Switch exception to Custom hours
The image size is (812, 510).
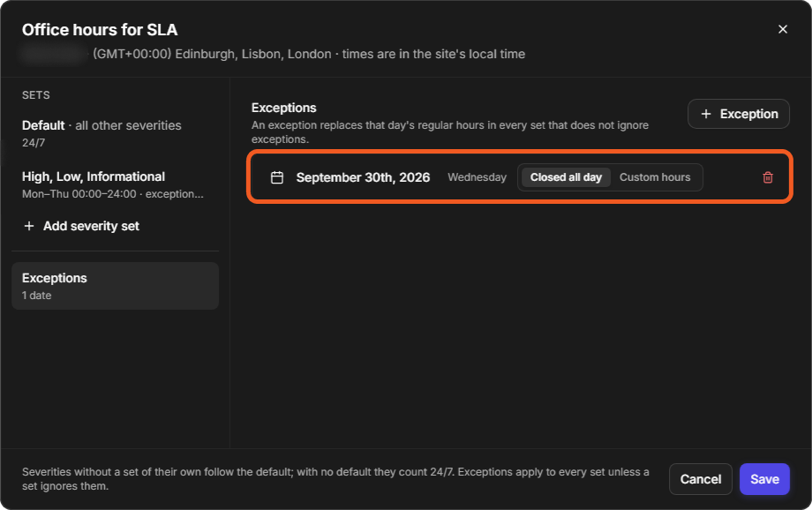point(655,177)
